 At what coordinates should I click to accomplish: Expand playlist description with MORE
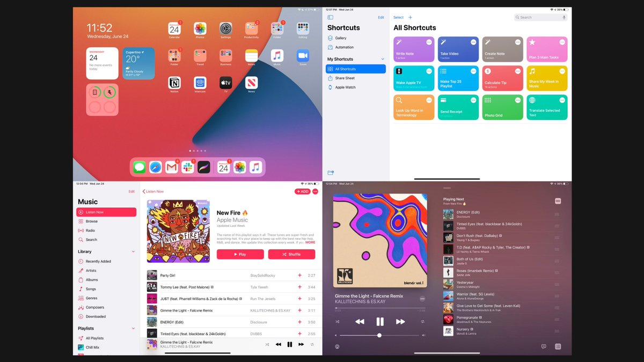click(x=310, y=242)
